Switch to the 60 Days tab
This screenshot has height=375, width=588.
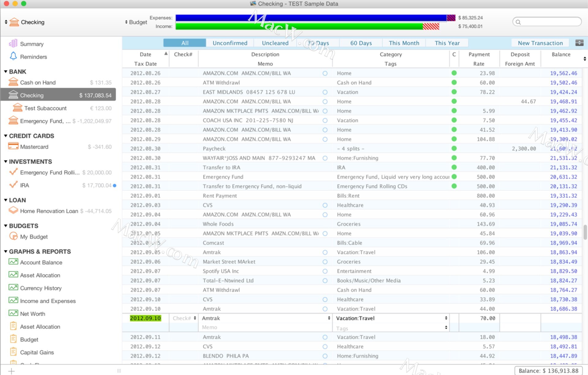(x=361, y=43)
